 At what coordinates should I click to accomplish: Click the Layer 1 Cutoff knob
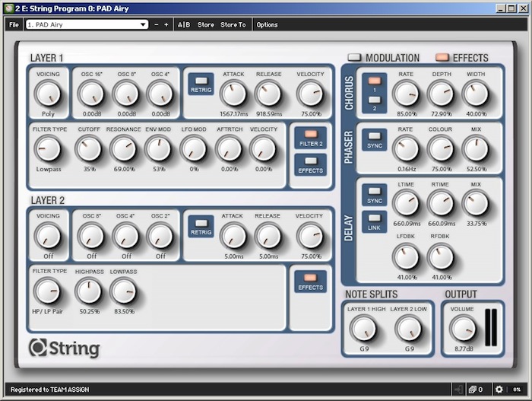pyautogui.click(x=88, y=149)
